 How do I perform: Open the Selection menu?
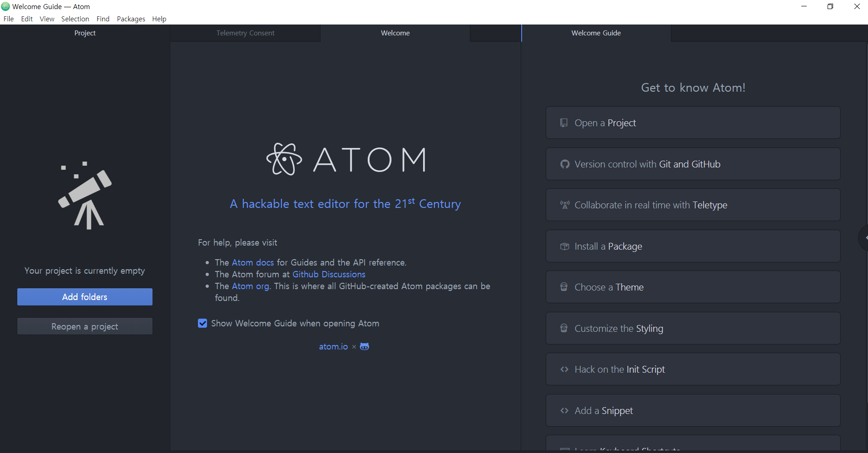pos(75,19)
